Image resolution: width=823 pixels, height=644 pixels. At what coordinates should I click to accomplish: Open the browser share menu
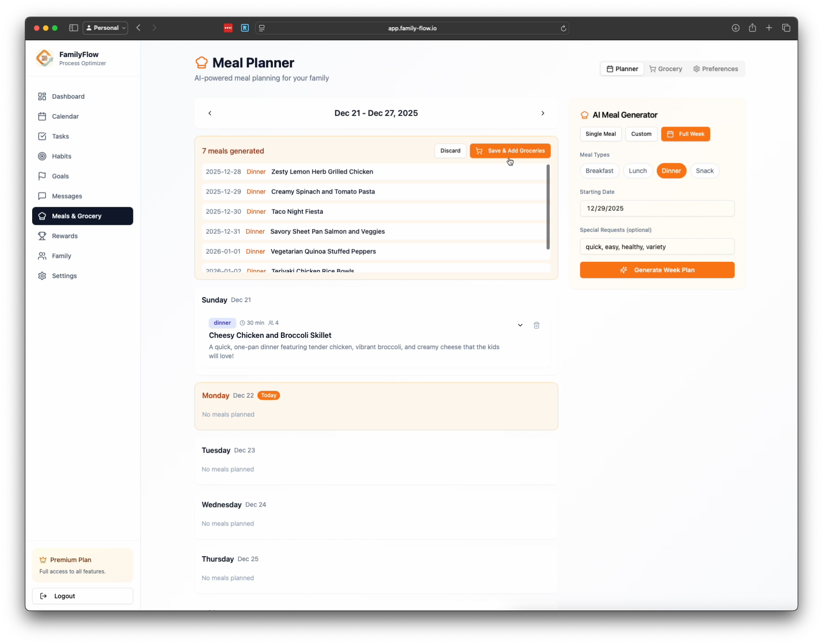coord(752,28)
